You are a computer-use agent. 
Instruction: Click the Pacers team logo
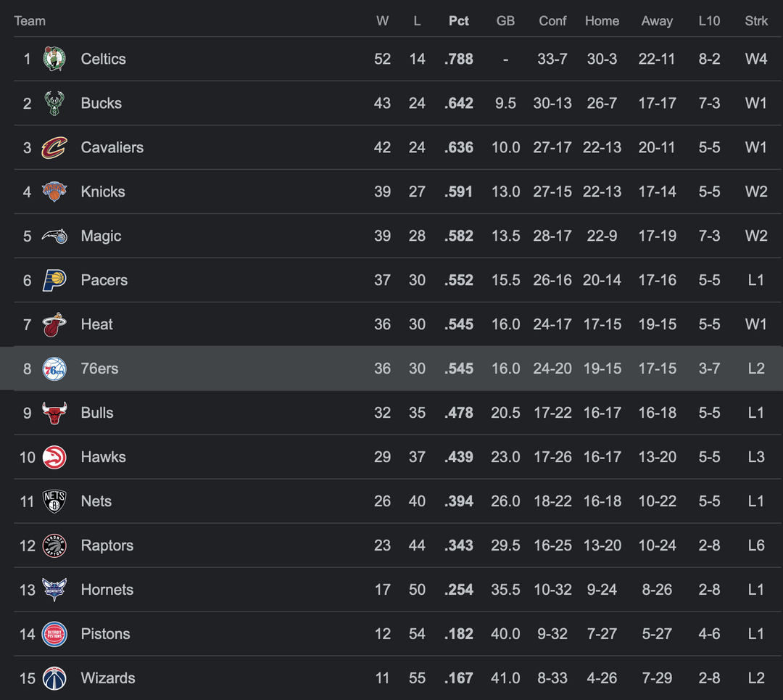(x=54, y=280)
